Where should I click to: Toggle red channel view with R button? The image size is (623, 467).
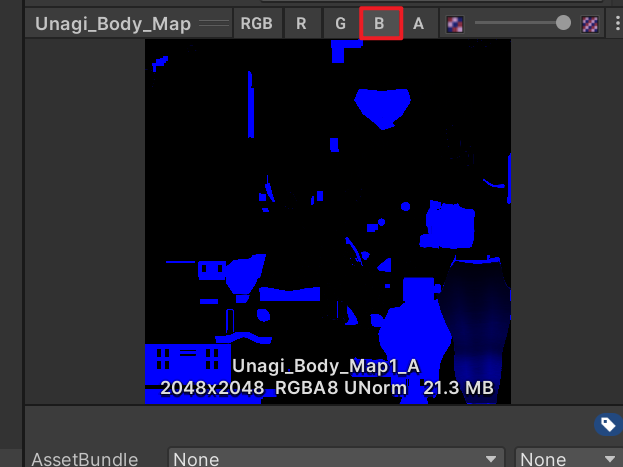pyautogui.click(x=301, y=23)
